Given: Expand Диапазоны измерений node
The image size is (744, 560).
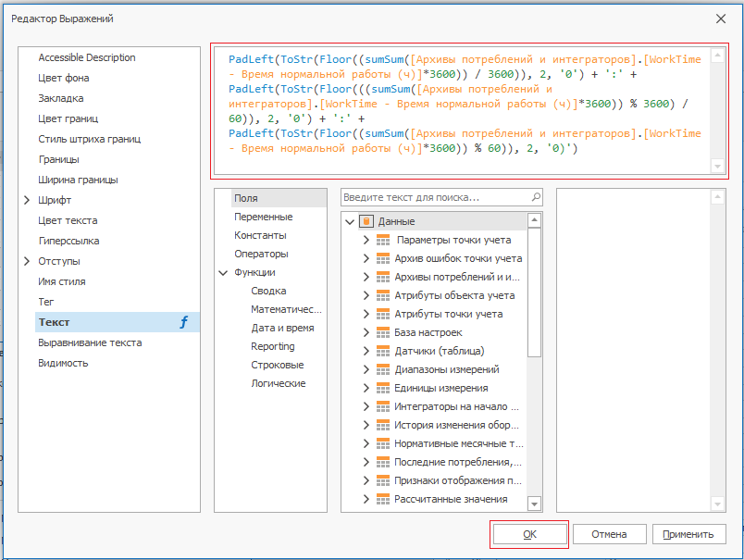Looking at the screenshot, I should [x=366, y=369].
